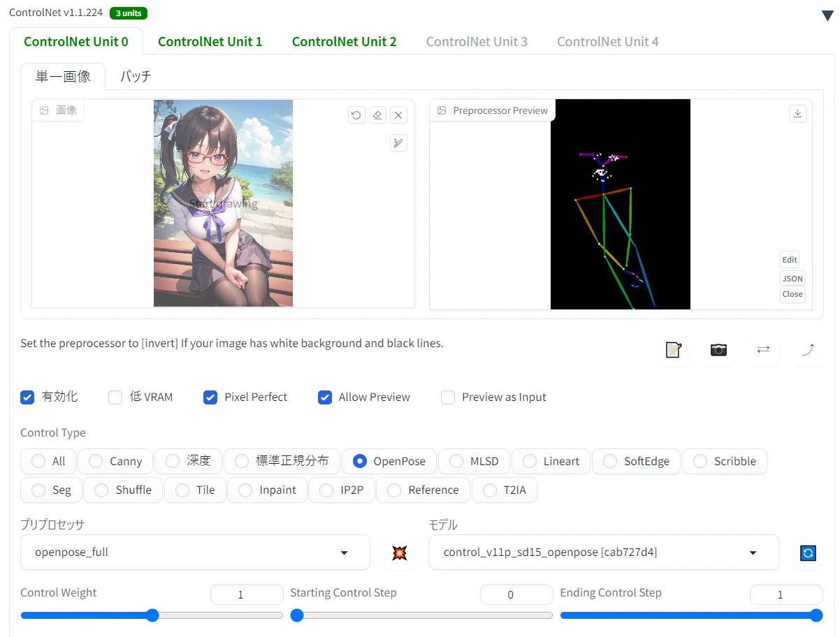Switch to ControlNet Unit 3 tab
Viewport: 840px width, 637px height.
tap(477, 41)
